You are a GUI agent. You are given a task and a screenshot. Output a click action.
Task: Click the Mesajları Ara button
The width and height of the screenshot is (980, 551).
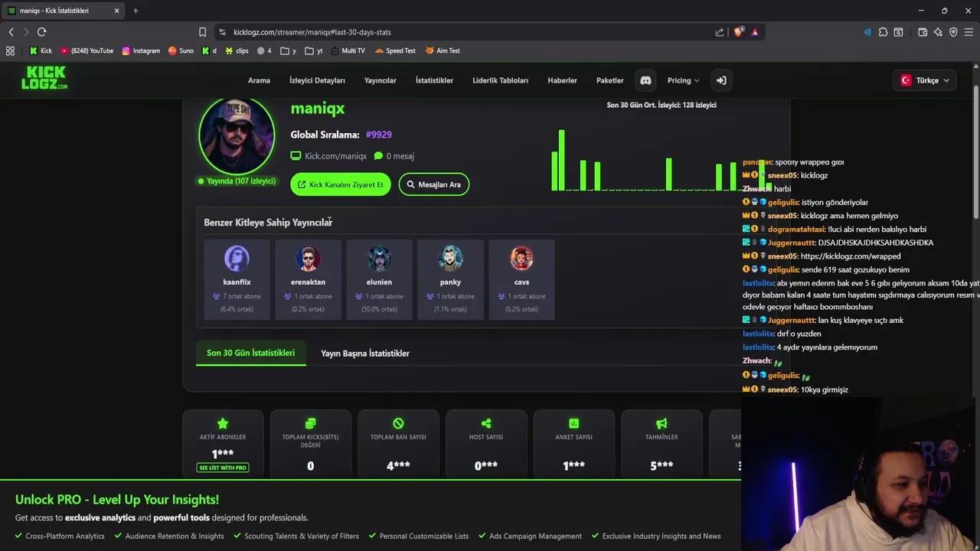(x=433, y=184)
